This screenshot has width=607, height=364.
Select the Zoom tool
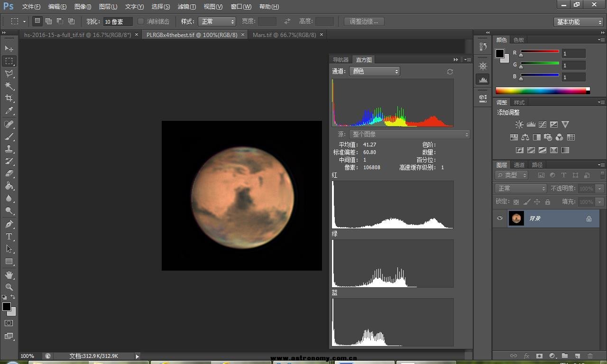coord(9,287)
